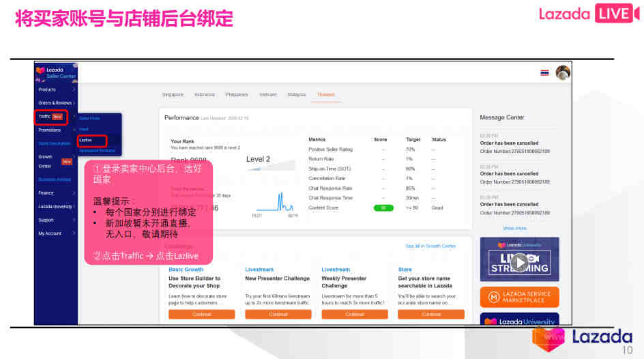Expand the My Account chevron
The width and height of the screenshot is (644, 359).
pos(74,233)
